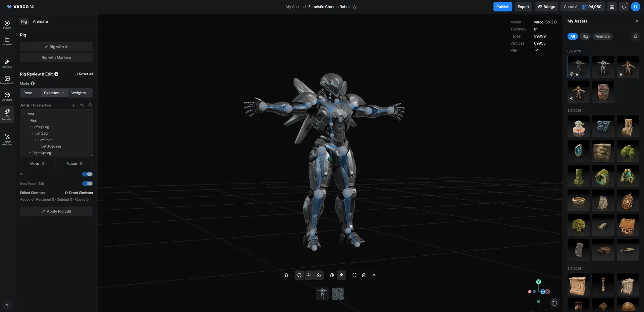Favorite the Futuristic Chrome Robot with star icon

(x=355, y=7)
